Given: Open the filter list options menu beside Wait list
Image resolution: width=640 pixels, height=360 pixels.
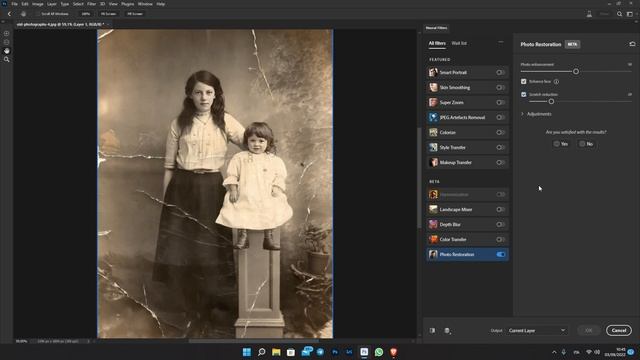Looking at the screenshot, I should [501, 42].
